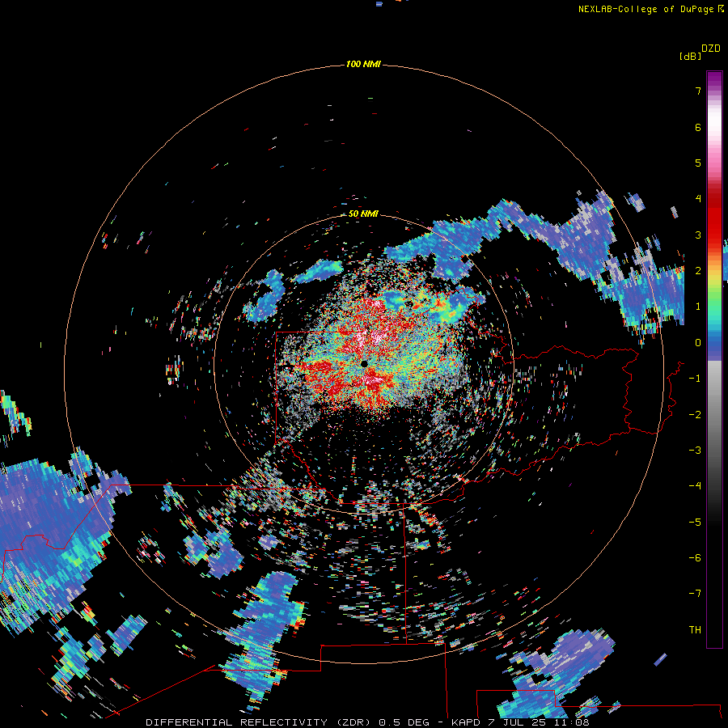
Task: Click the 6 value on the scale
Action: click(698, 127)
